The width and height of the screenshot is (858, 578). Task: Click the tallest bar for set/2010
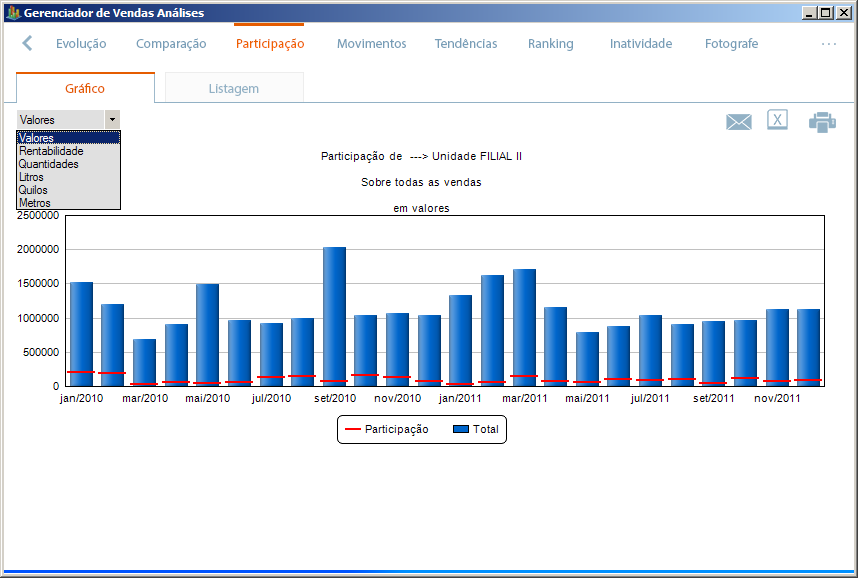tap(334, 310)
